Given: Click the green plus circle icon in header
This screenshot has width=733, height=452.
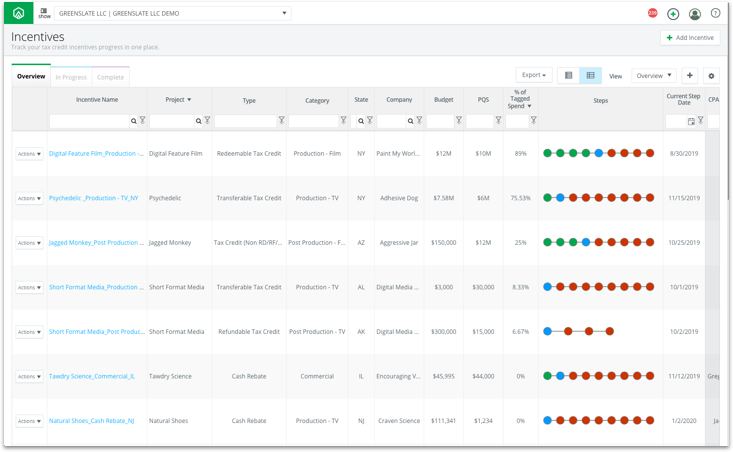Looking at the screenshot, I should (x=673, y=14).
